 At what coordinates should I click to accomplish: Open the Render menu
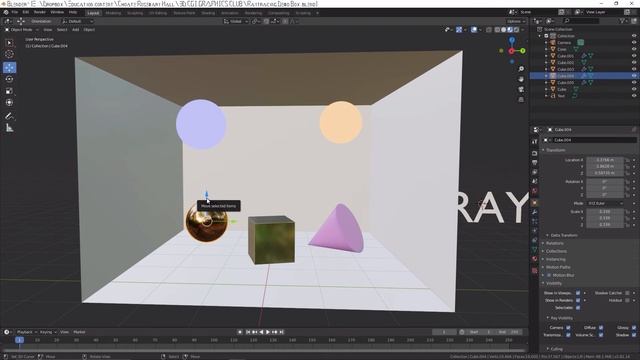pyautogui.click(x=40, y=12)
